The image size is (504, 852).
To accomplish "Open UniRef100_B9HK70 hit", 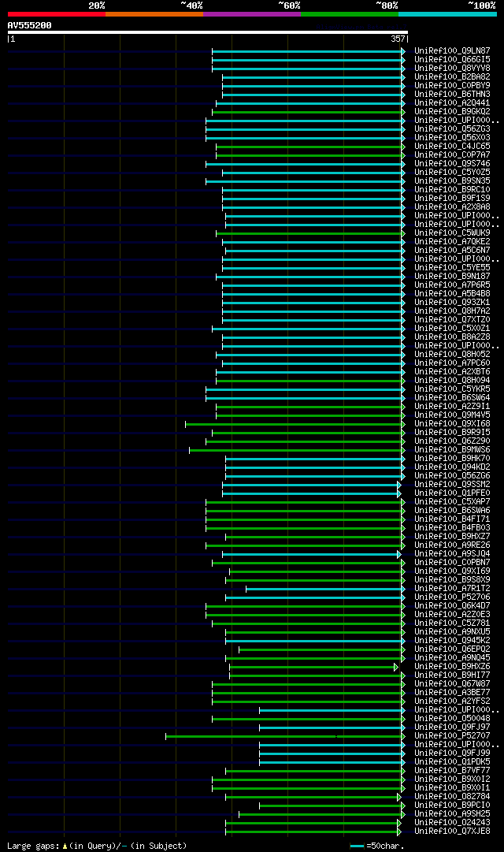I will [x=452, y=459].
